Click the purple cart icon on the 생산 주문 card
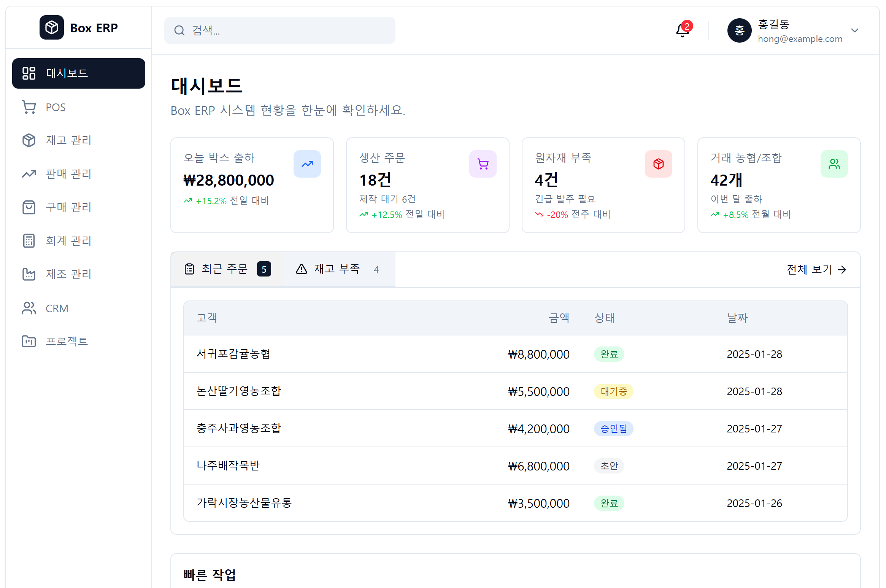886x588 pixels. tap(483, 164)
